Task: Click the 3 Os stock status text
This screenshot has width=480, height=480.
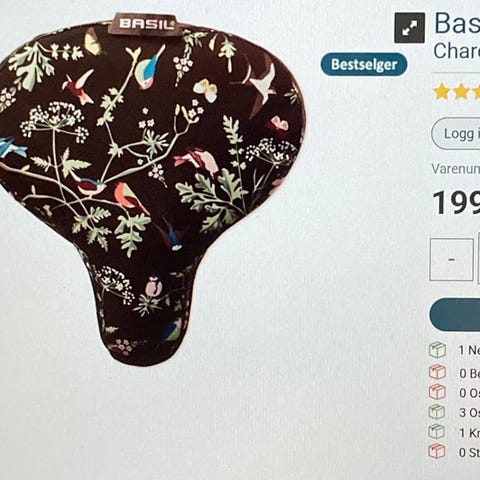Action: click(x=469, y=413)
